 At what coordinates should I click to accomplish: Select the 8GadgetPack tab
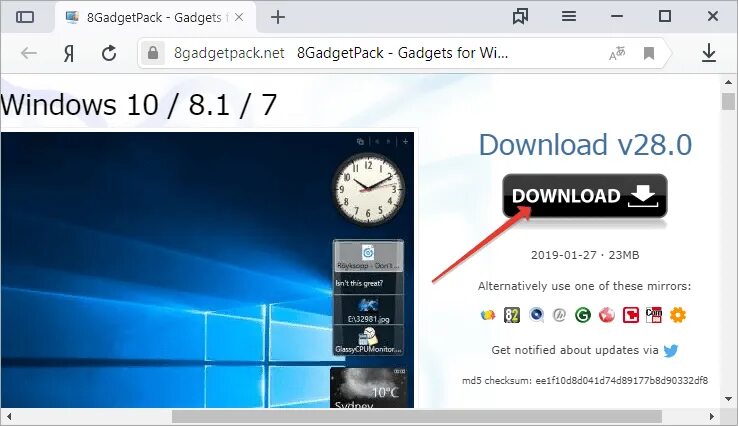[155, 17]
